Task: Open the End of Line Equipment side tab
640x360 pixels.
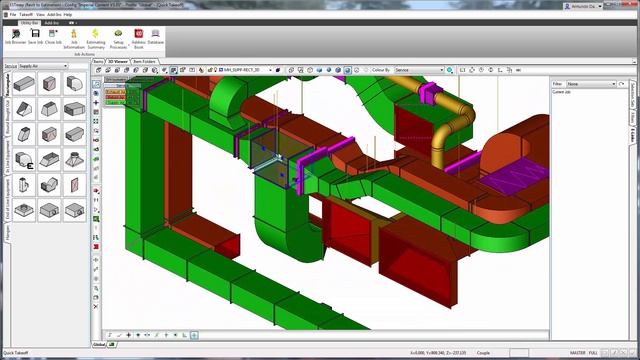Action: (x=7, y=200)
